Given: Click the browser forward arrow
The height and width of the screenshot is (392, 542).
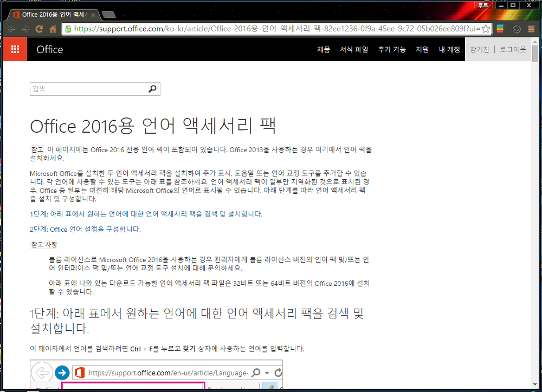Looking at the screenshot, I should (25, 29).
